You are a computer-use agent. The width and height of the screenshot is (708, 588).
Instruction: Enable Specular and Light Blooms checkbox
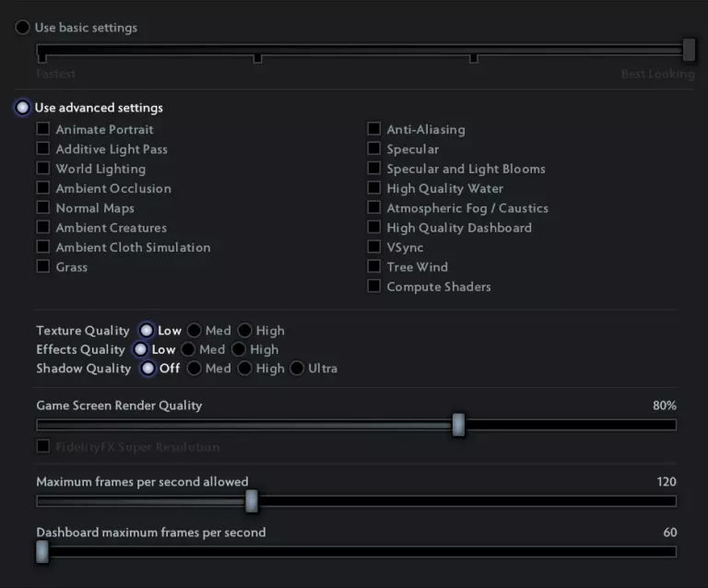(x=374, y=169)
